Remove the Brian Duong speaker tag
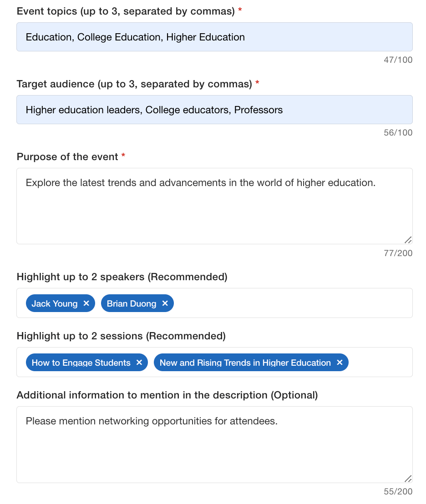 tap(165, 303)
